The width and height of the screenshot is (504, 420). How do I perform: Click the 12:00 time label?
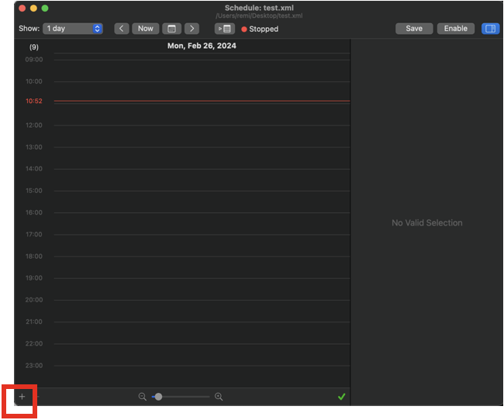(x=34, y=125)
